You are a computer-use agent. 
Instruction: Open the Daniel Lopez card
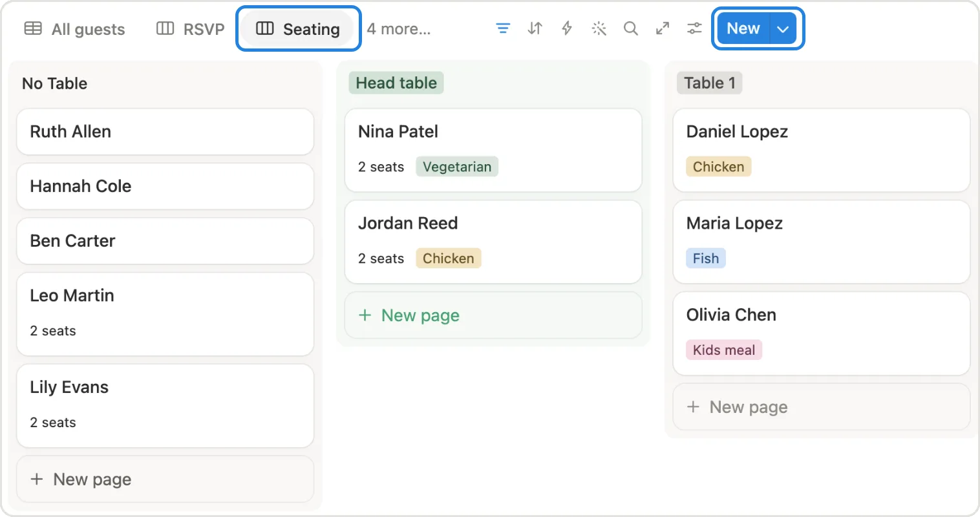(x=822, y=150)
